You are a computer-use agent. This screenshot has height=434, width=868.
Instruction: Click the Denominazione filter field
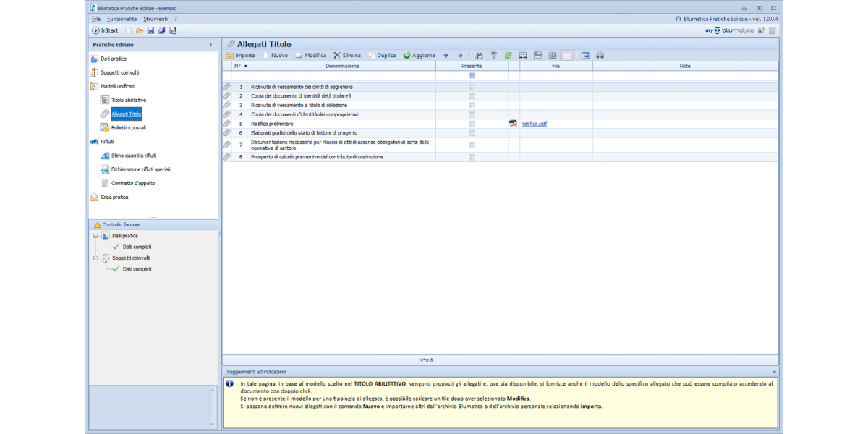(x=342, y=75)
